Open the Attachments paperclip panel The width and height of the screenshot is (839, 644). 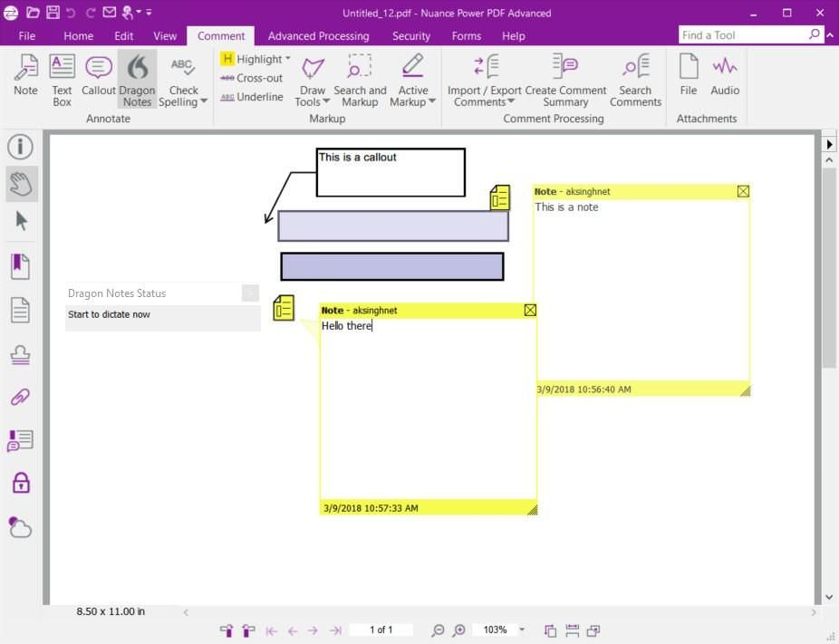coord(20,397)
